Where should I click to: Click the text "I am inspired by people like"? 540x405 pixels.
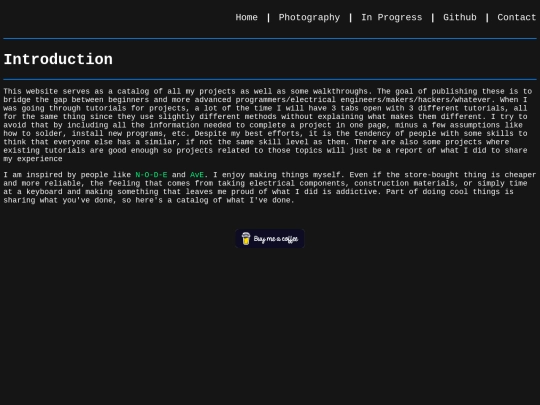(x=67, y=175)
